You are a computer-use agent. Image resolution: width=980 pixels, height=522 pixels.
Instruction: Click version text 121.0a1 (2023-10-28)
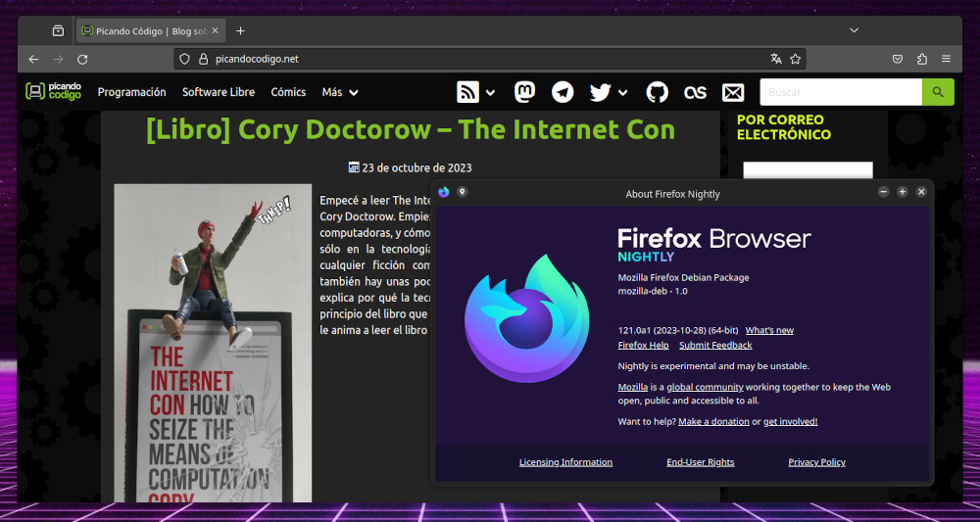click(678, 330)
